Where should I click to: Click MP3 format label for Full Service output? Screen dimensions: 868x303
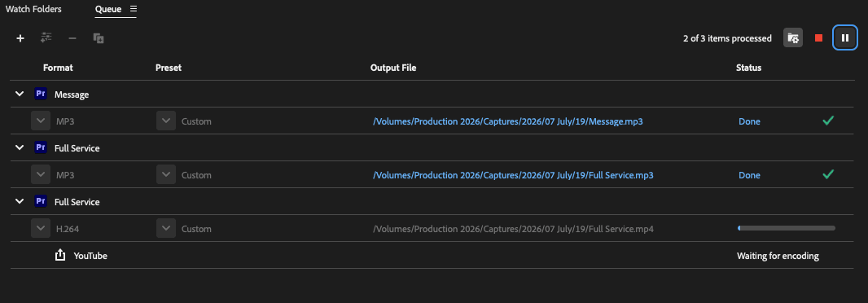[x=65, y=175]
